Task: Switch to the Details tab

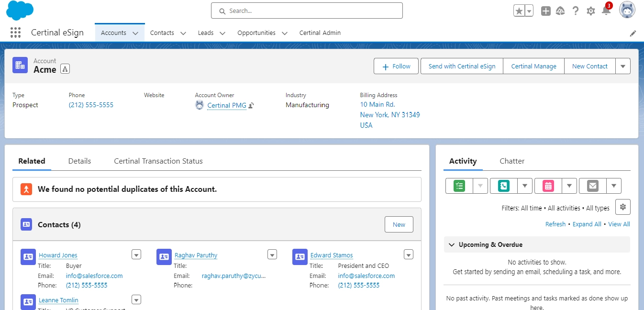Action: 79,161
